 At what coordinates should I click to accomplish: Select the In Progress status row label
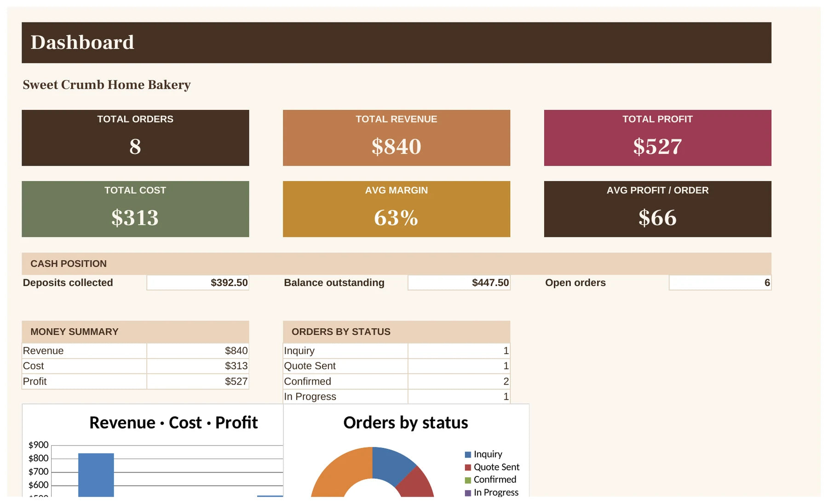tap(310, 396)
